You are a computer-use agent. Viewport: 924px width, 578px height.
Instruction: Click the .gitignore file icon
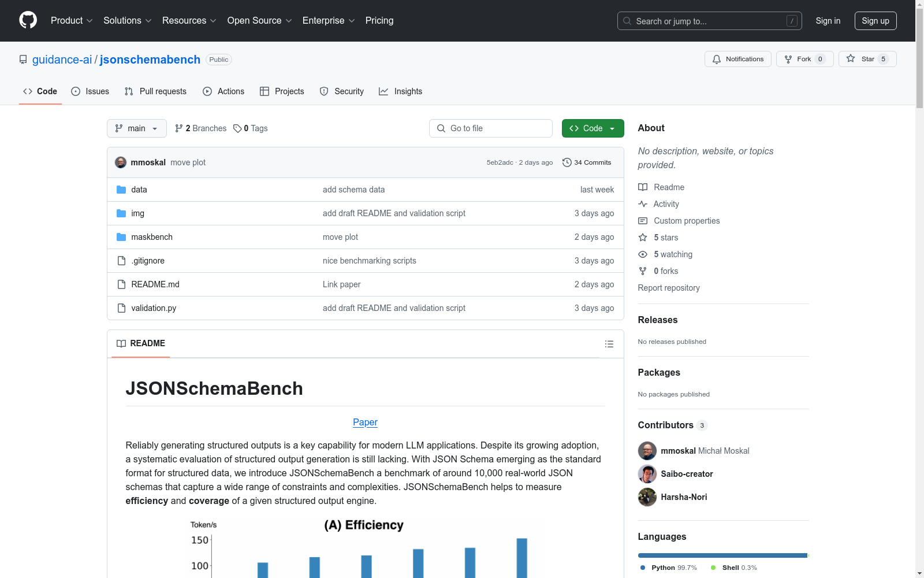click(x=121, y=261)
